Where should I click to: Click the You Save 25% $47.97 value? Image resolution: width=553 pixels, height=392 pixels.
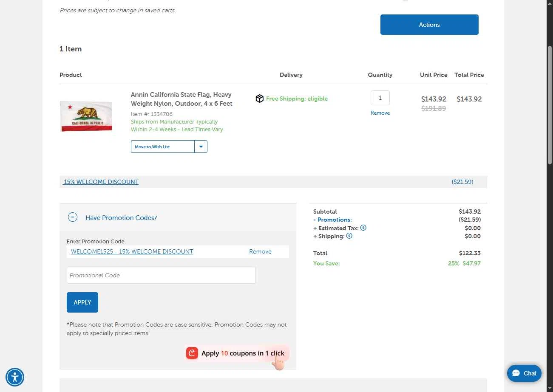[464, 263]
